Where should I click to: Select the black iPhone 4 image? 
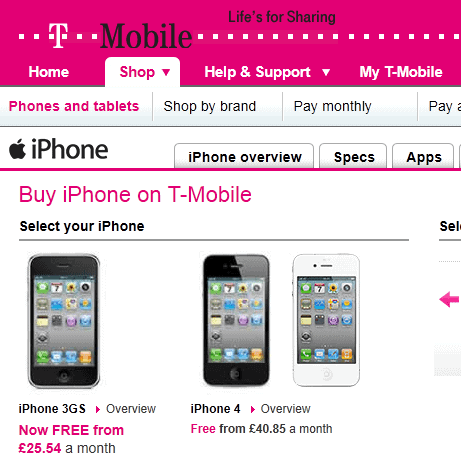236,320
